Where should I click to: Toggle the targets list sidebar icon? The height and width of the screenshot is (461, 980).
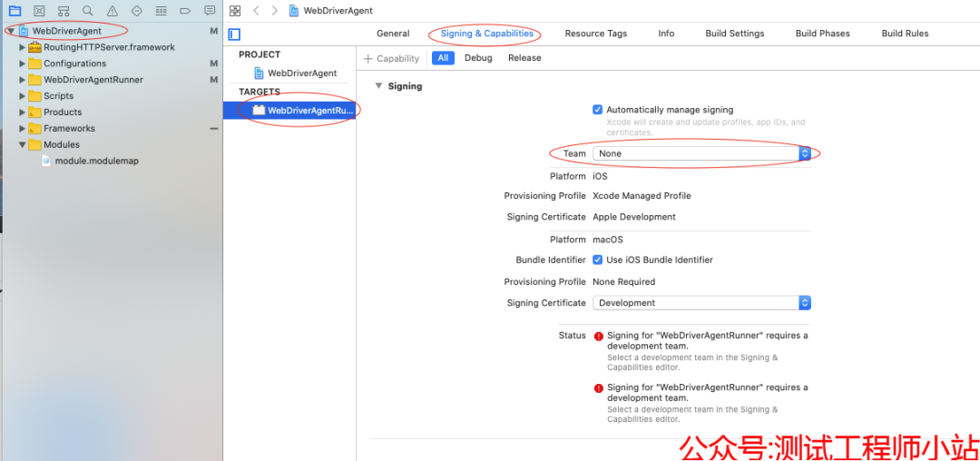(x=234, y=34)
